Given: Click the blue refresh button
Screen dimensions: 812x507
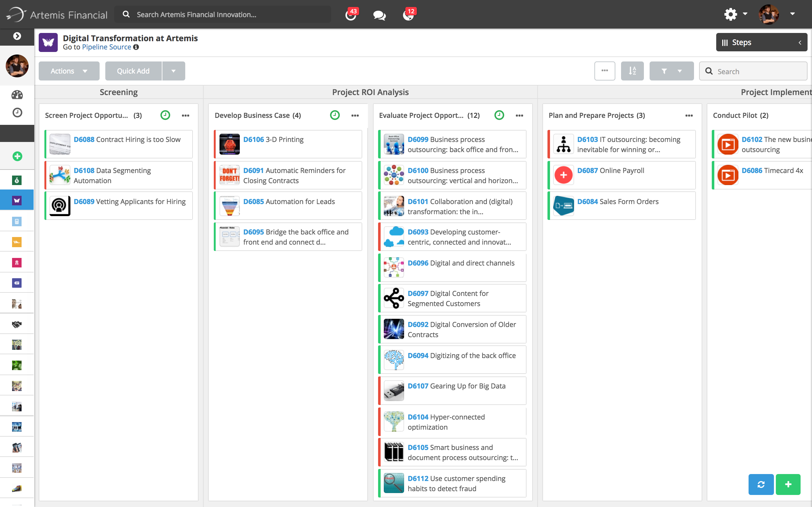Looking at the screenshot, I should coord(761,484).
